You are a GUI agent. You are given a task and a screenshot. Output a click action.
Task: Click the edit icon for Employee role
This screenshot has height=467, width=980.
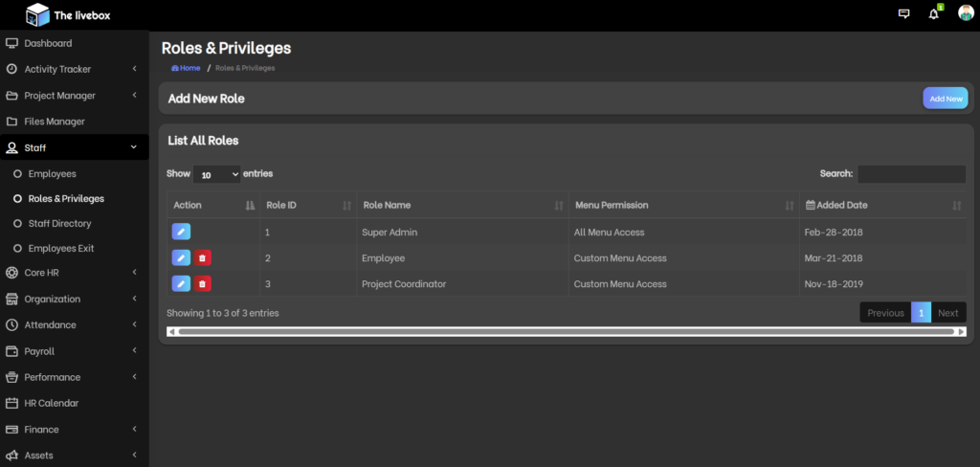181,257
